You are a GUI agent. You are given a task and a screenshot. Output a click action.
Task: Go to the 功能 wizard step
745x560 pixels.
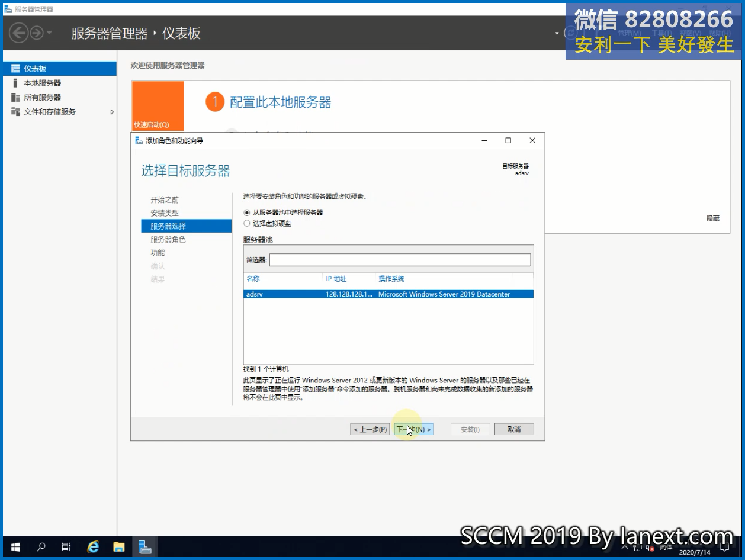[x=158, y=253]
